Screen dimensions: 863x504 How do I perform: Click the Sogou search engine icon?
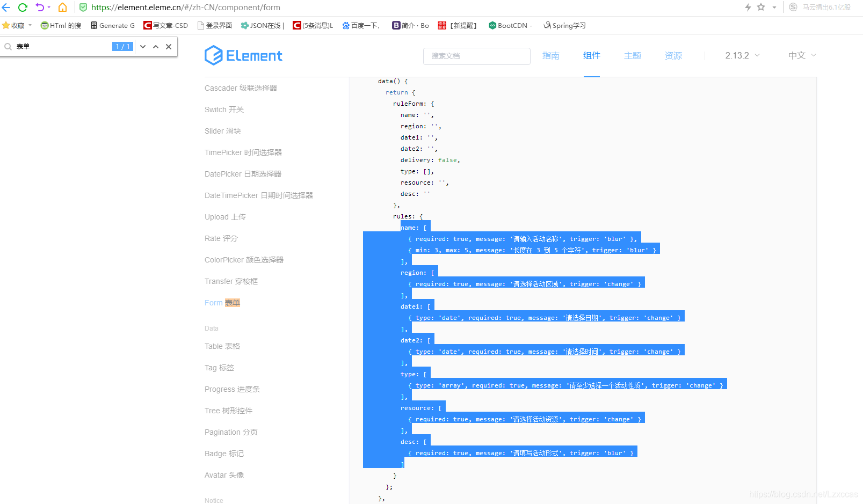click(793, 7)
